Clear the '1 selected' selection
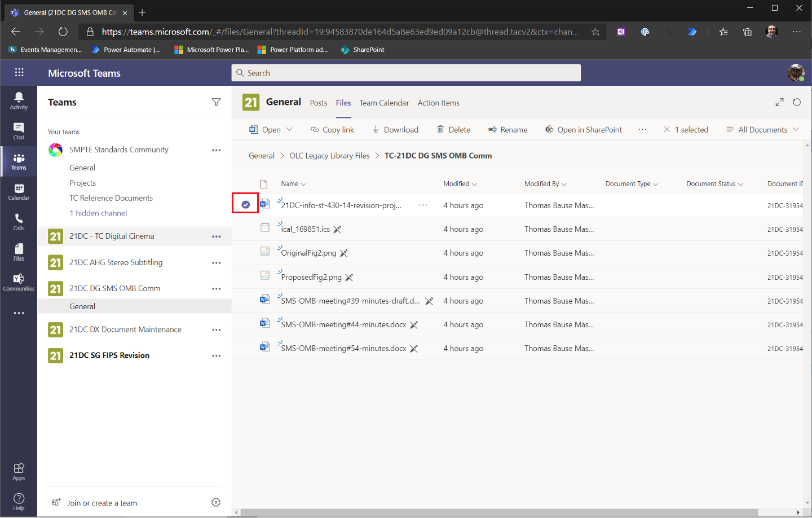The width and height of the screenshot is (812, 518). (667, 129)
